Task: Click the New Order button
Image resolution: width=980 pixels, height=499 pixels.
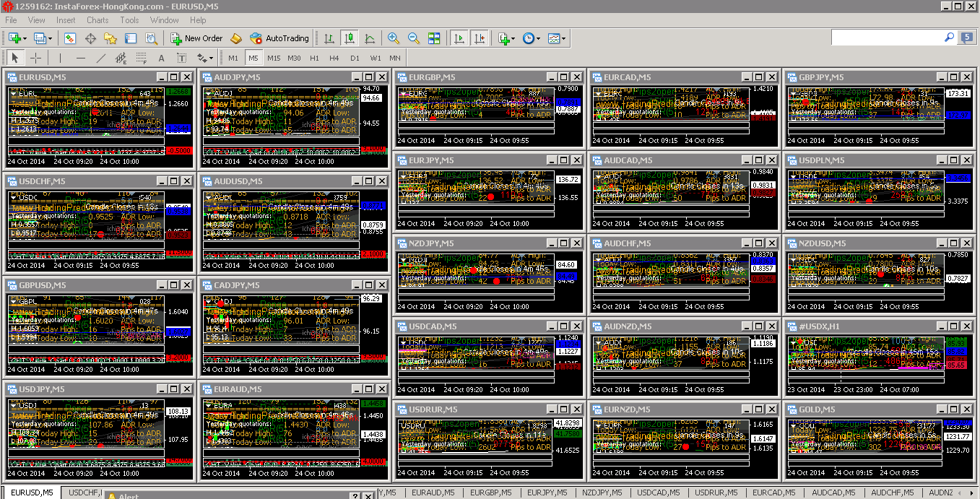Action: click(x=196, y=38)
